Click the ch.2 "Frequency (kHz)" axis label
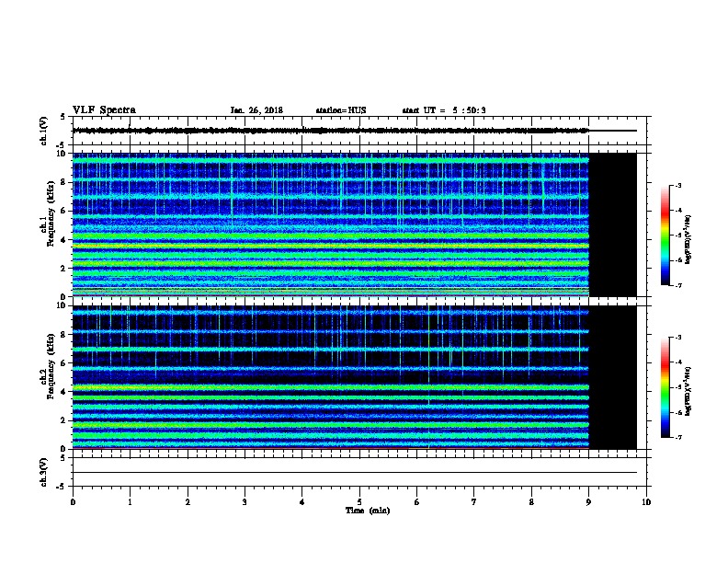728x563 pixels. [51, 366]
